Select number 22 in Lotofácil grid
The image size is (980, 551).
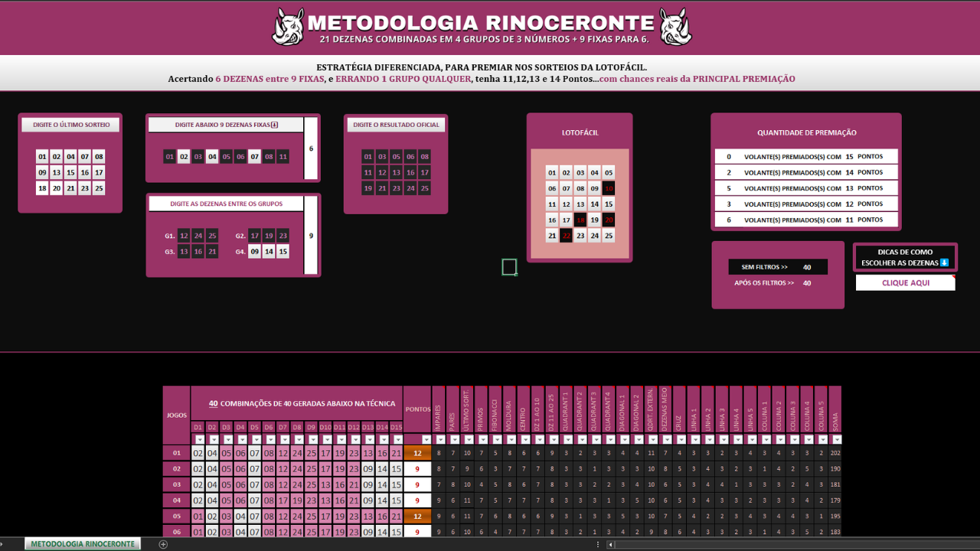[566, 236]
